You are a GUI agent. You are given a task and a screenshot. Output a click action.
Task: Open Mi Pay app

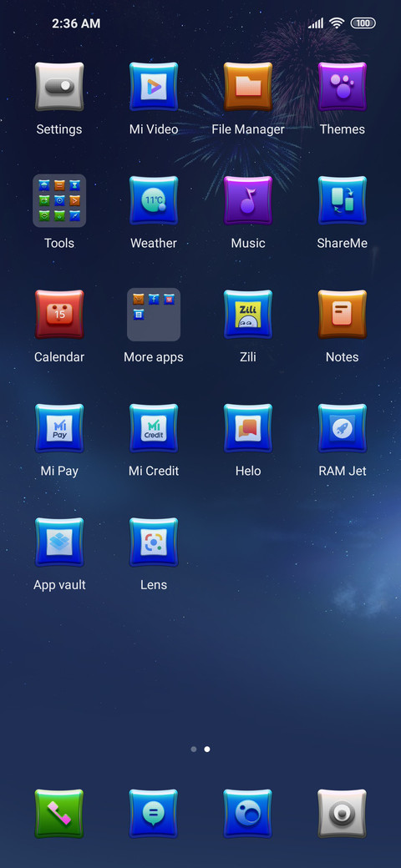(x=59, y=428)
